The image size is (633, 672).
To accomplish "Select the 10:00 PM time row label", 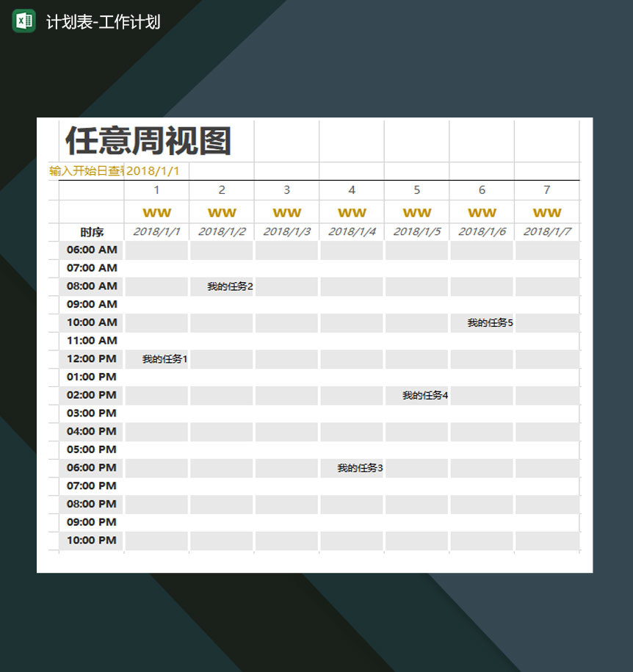I will pos(91,540).
